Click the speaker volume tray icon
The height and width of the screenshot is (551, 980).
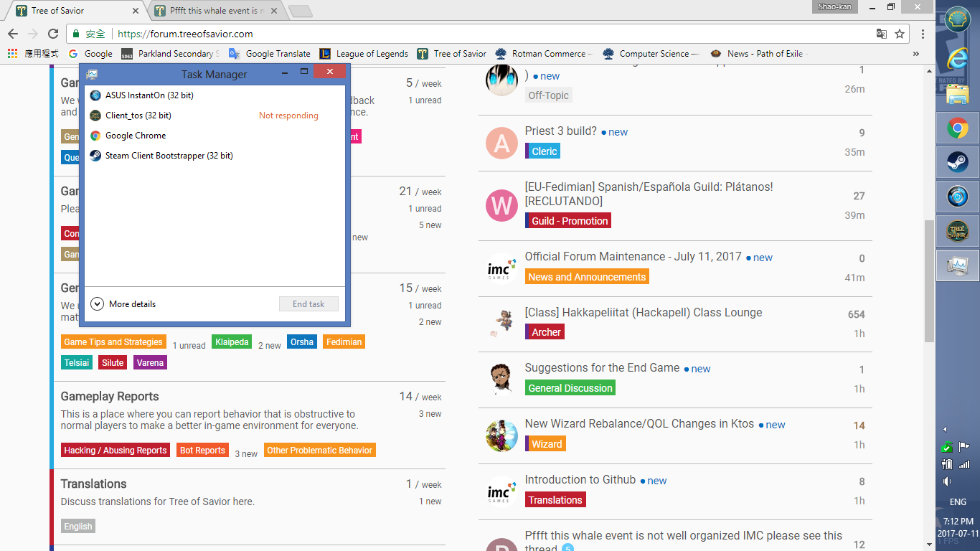947,481
